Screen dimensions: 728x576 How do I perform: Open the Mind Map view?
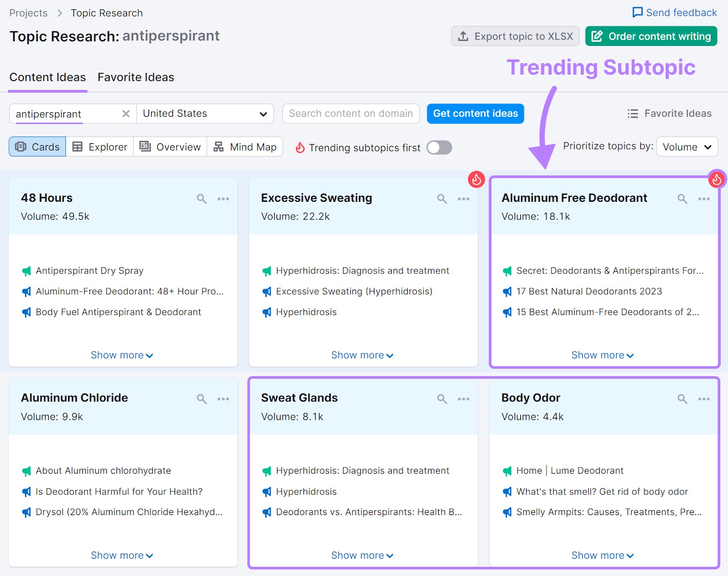(245, 147)
